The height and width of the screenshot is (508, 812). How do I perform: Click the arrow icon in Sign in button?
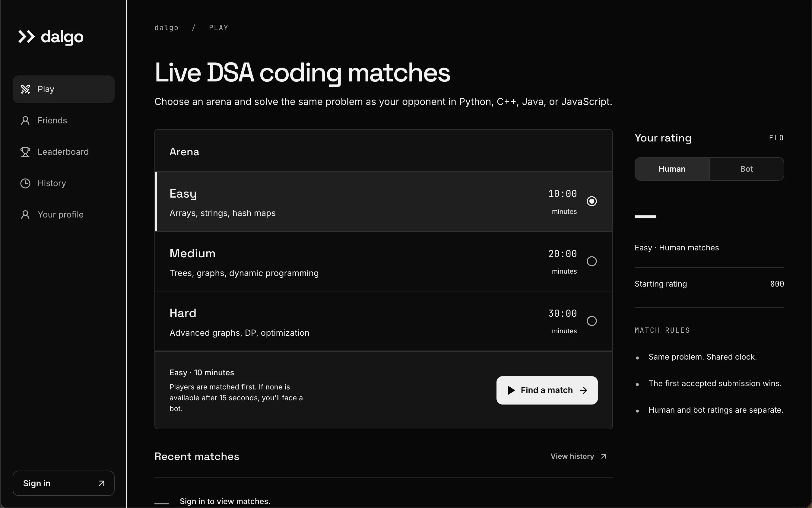(x=101, y=483)
